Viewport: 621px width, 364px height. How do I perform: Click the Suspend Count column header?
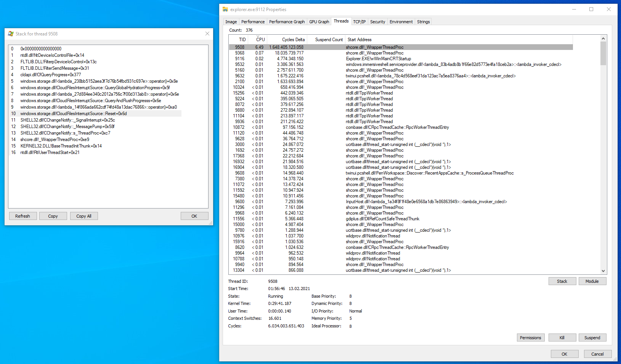326,40
